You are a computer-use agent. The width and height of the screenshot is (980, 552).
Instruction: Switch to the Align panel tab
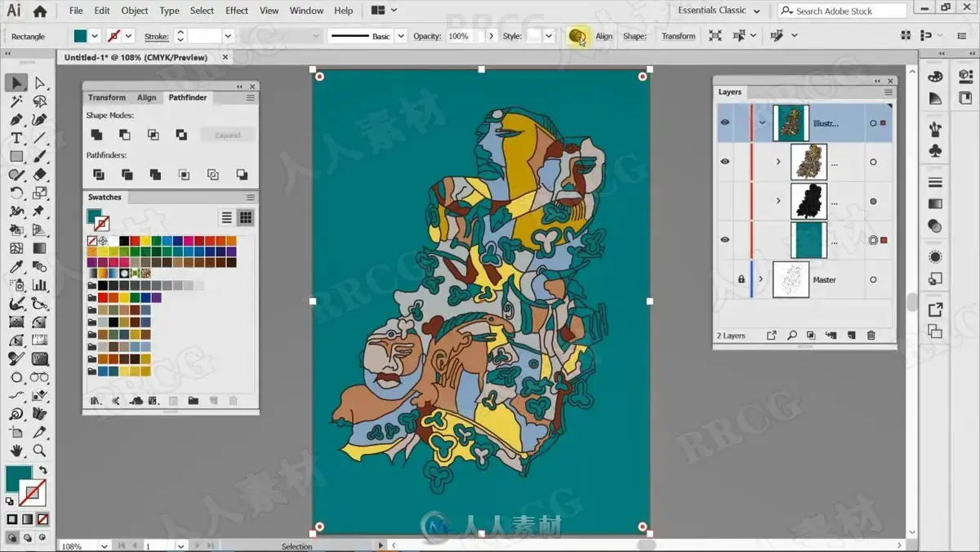[146, 97]
